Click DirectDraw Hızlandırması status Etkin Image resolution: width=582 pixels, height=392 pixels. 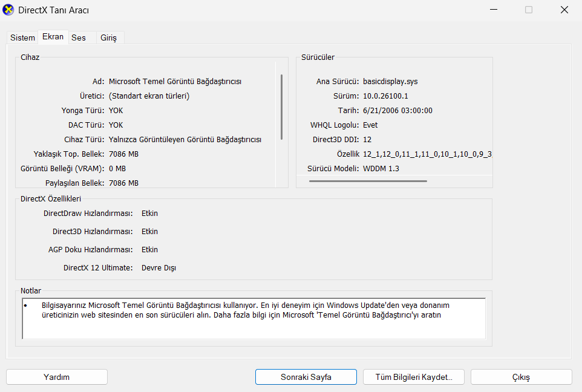click(149, 213)
